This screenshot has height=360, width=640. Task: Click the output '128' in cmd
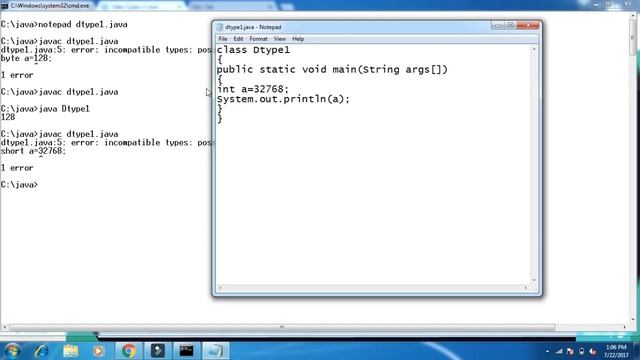(x=8, y=117)
